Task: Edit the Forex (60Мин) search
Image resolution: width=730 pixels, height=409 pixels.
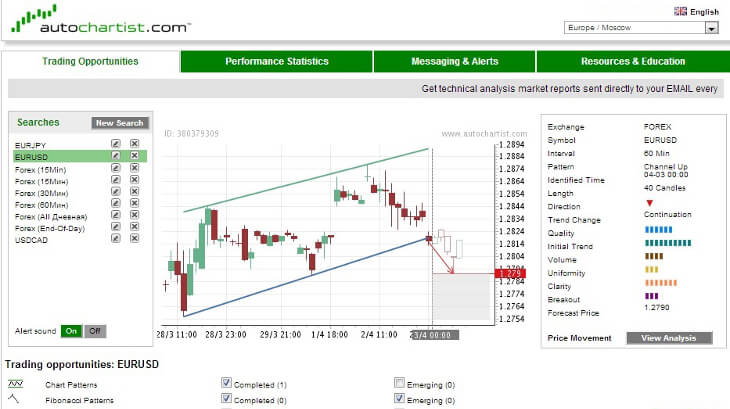Action: tap(115, 203)
